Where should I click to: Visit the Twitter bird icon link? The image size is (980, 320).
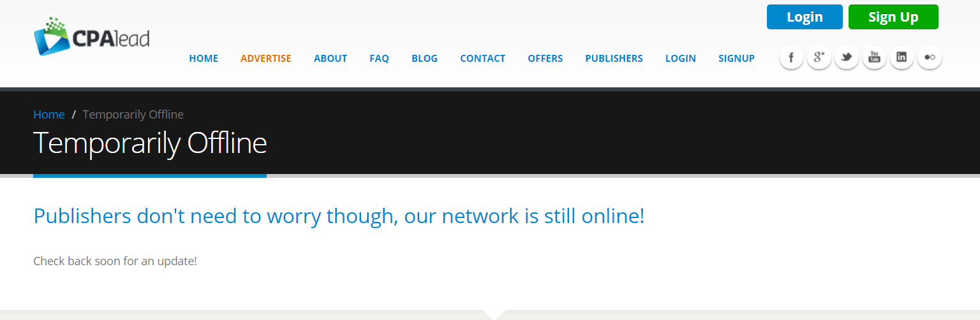(x=847, y=57)
